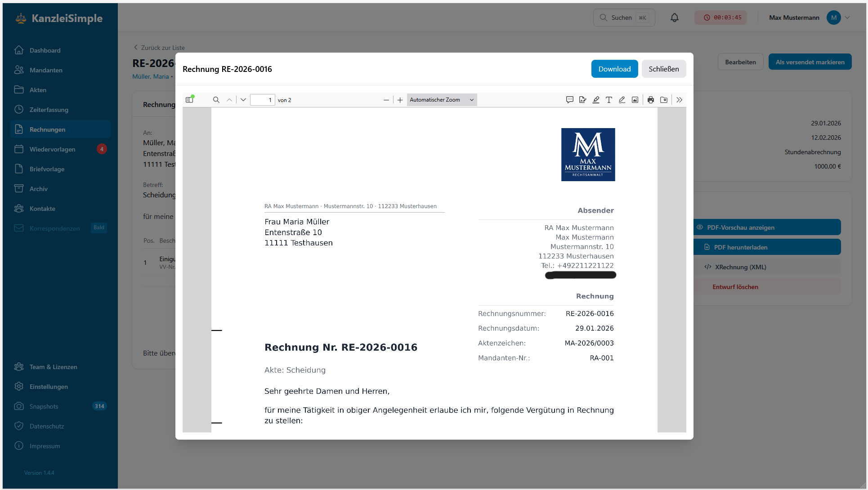Select the text annotation tool
868x490 pixels.
click(609, 99)
